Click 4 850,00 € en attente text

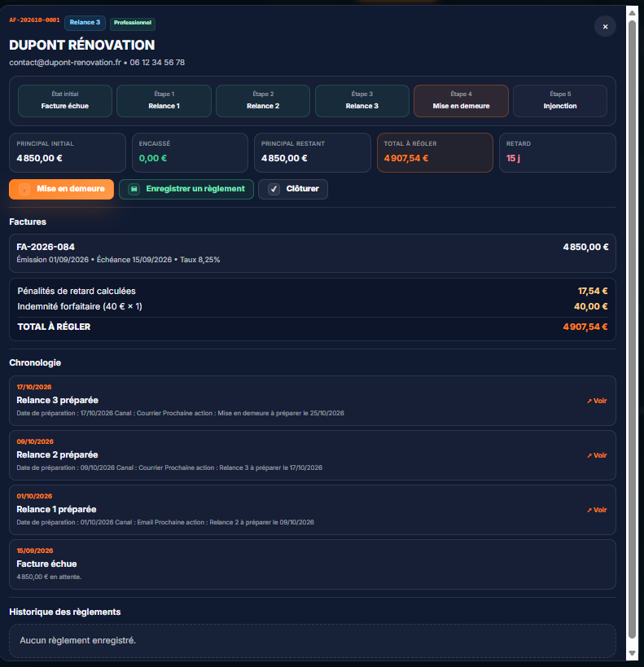coord(49,577)
